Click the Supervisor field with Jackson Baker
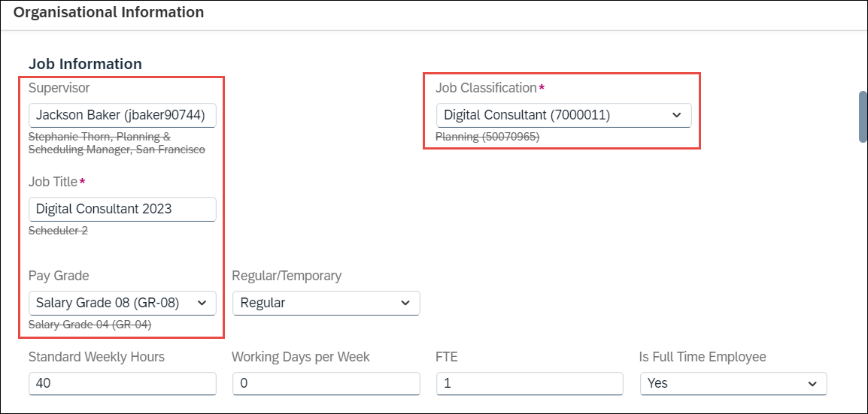868x414 pixels. [122, 115]
